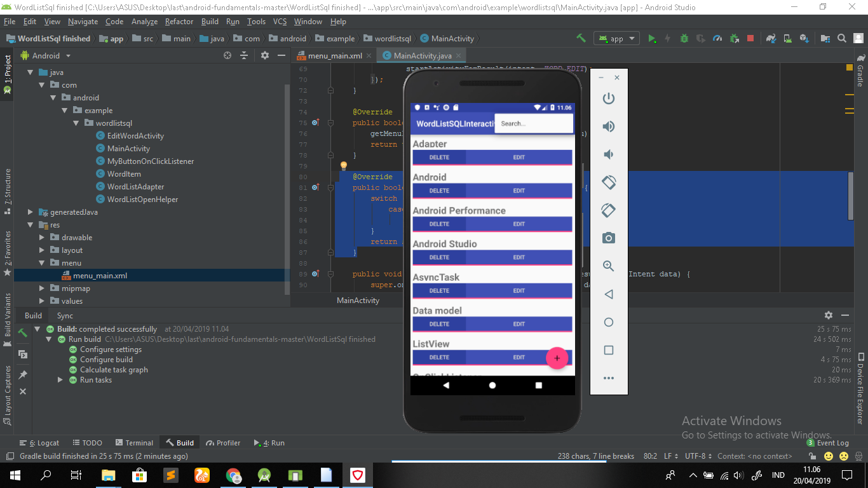
Task: Switch to the Sync tab in Build panel
Action: tap(65, 315)
